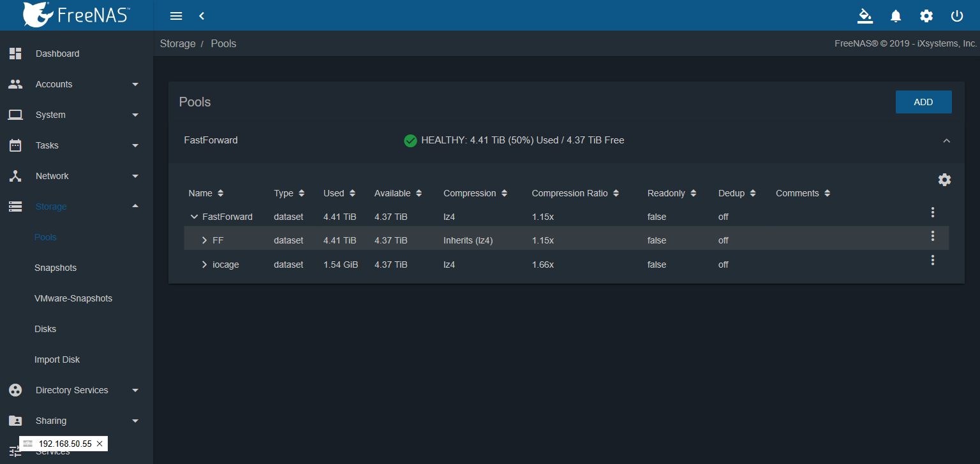Click the Storage stack icon
980x464 pixels.
point(15,207)
